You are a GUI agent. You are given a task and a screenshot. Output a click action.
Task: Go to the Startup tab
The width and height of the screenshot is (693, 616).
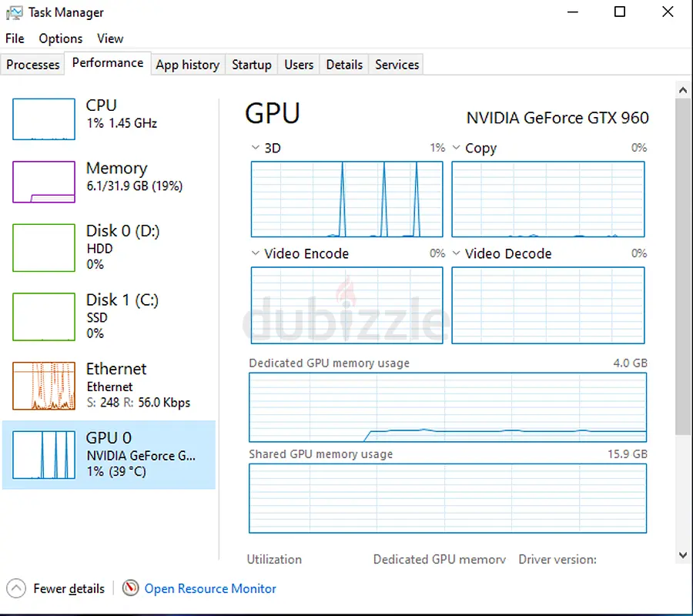(252, 65)
